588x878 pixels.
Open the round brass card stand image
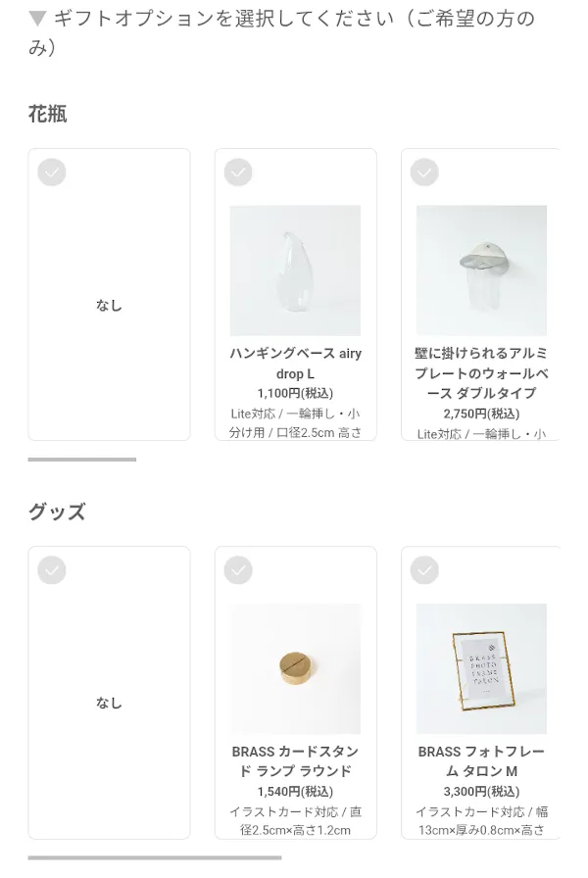pos(295,668)
